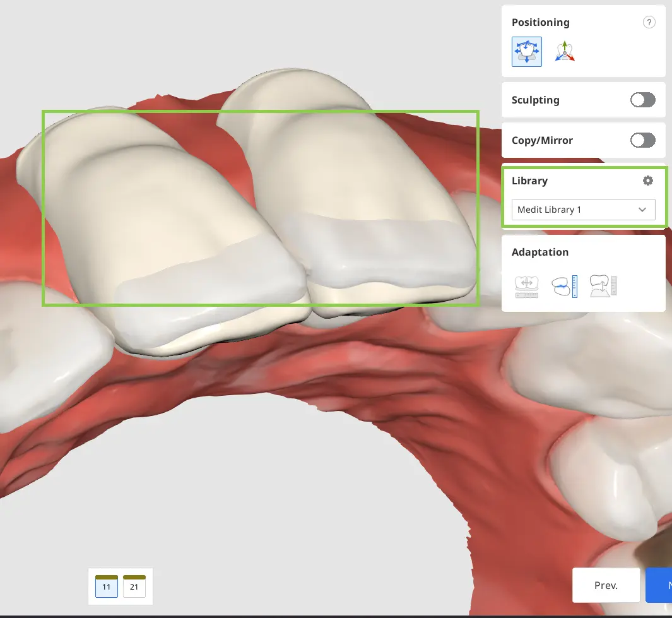Select the axis manipulator positioning tool

[x=565, y=52]
